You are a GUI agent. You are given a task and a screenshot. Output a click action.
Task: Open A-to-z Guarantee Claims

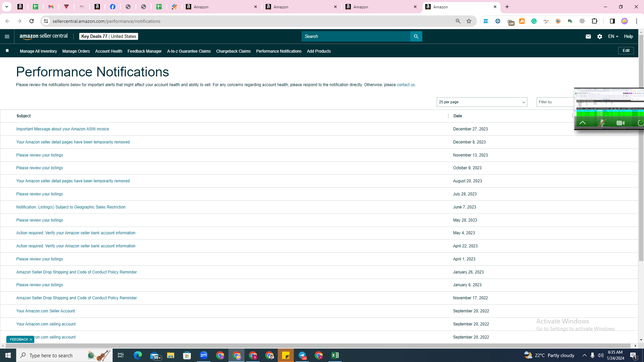(189, 51)
